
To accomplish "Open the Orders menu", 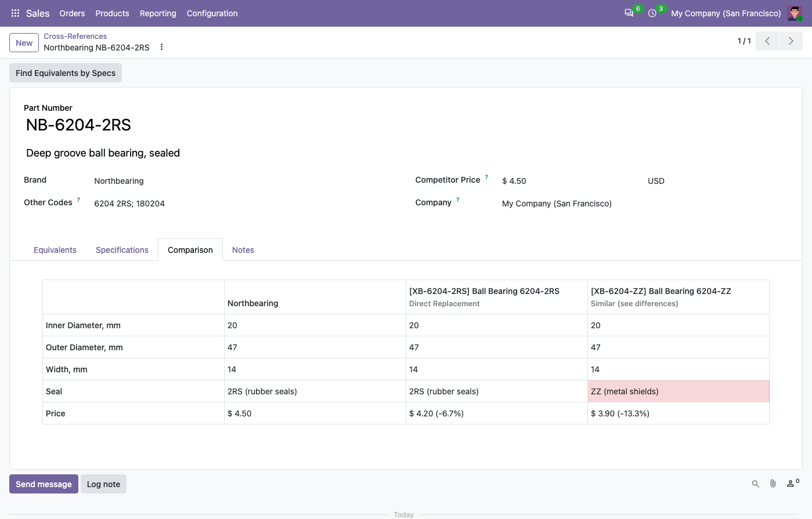I will 72,13.
